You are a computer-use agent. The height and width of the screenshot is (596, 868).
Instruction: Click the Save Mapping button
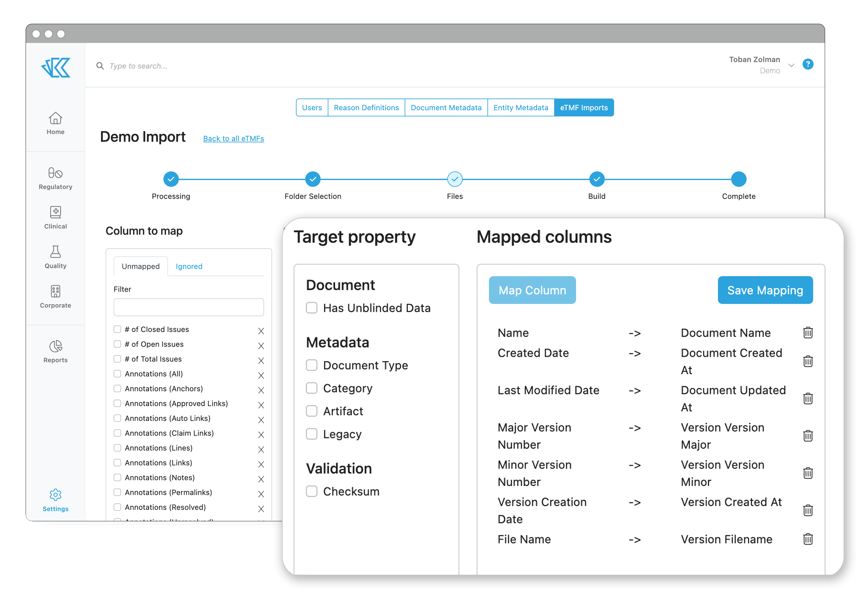765,290
